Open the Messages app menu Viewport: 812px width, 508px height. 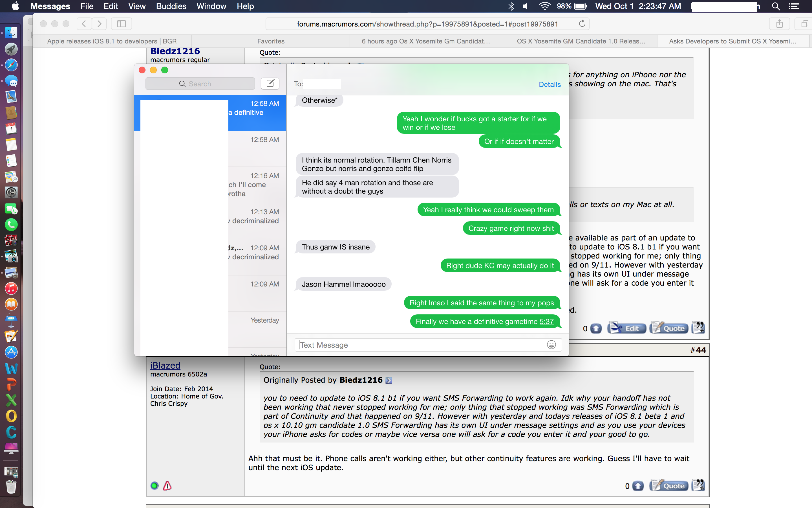click(x=50, y=6)
